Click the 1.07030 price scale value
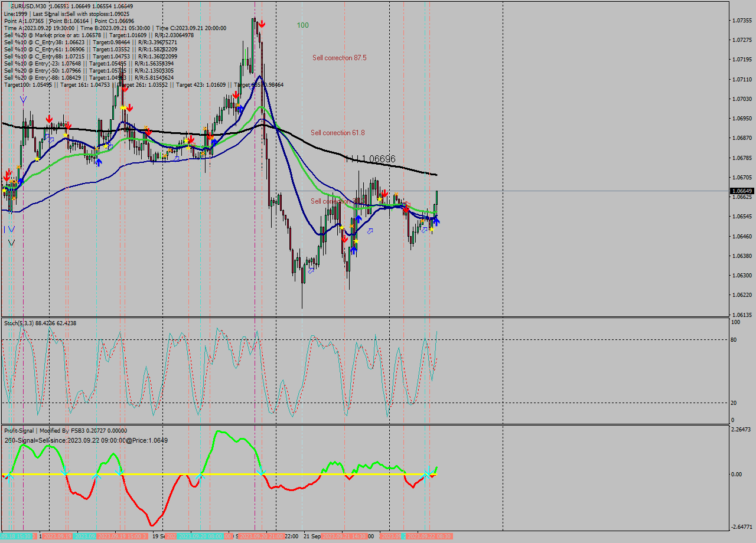Viewport: 756px width, 543px height. tap(741, 99)
